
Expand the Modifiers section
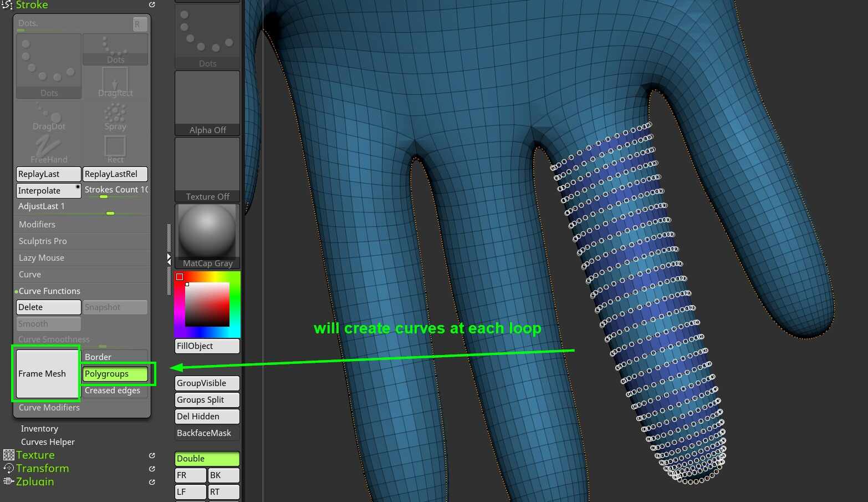(x=37, y=225)
